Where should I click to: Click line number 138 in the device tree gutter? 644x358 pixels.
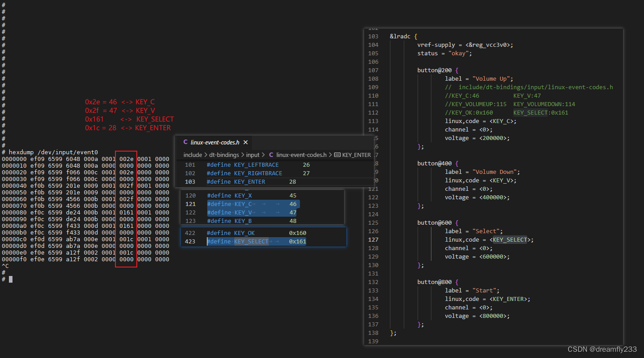(x=373, y=333)
